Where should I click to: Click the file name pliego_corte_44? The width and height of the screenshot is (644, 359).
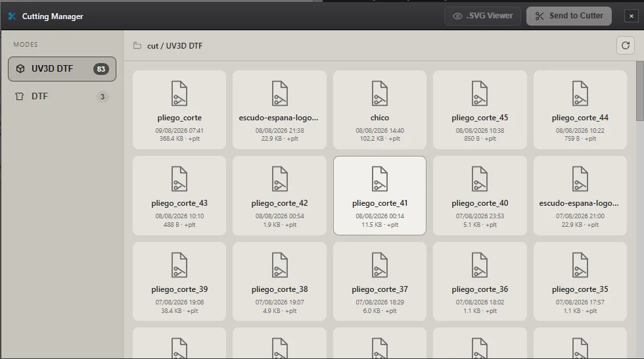coord(580,118)
